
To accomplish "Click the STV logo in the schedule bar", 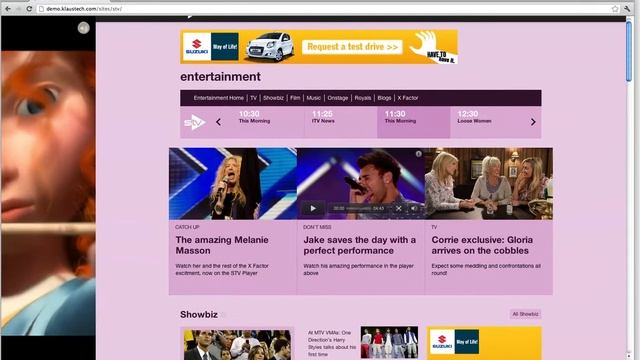I will tap(195, 122).
